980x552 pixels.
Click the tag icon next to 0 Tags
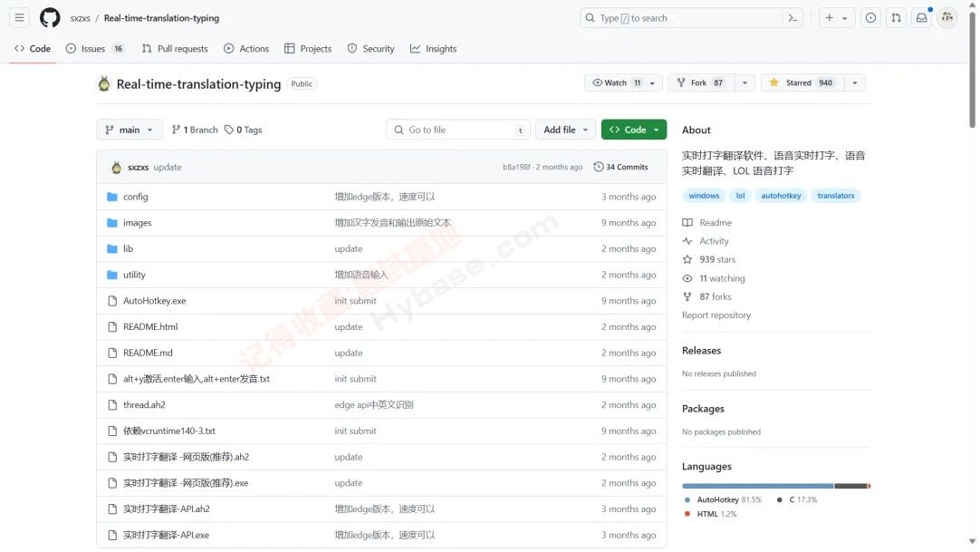point(229,130)
